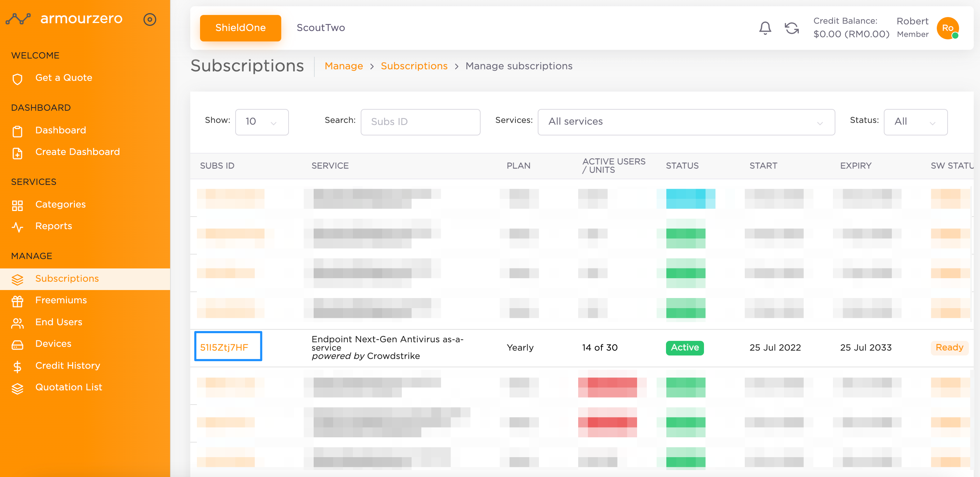Open End Users in sidebar
Image resolution: width=980 pixels, height=477 pixels.
pyautogui.click(x=59, y=322)
